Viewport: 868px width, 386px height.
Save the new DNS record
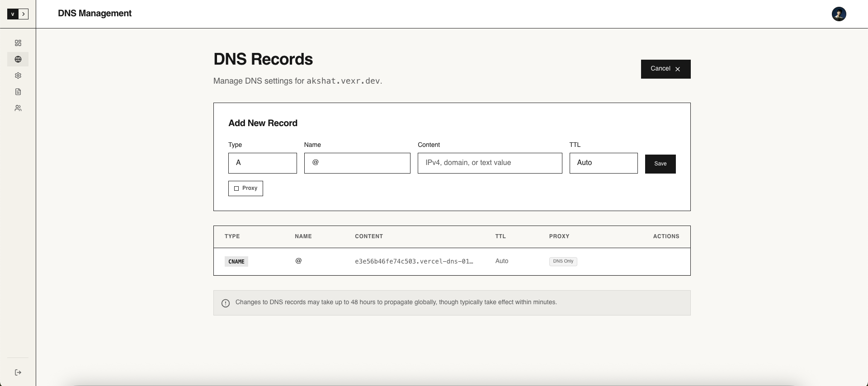point(660,164)
